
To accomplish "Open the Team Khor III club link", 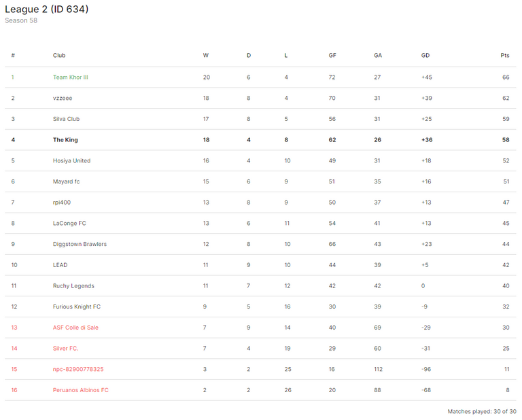I will point(70,77).
